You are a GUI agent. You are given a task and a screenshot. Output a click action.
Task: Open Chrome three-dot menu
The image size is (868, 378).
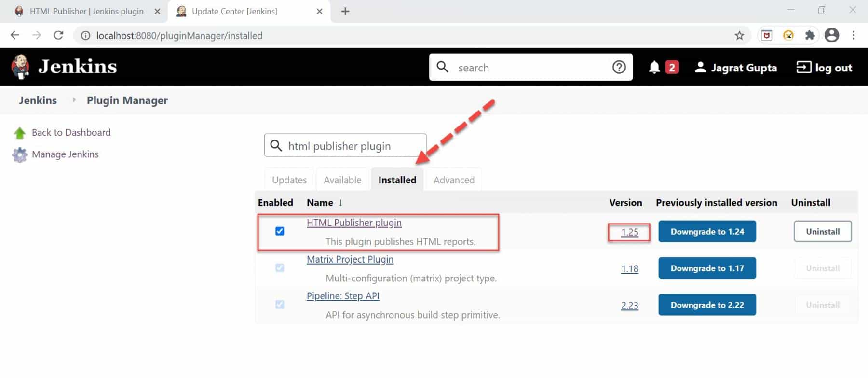tap(854, 35)
